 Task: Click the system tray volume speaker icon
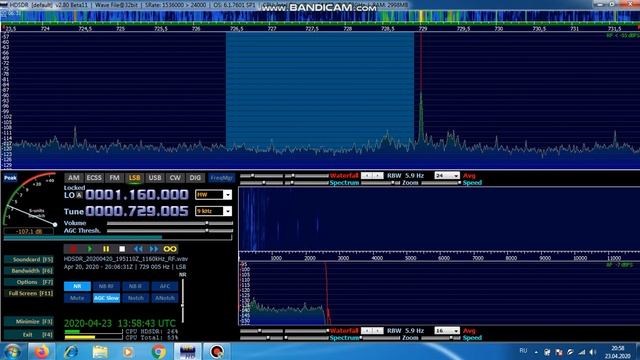pos(593,352)
